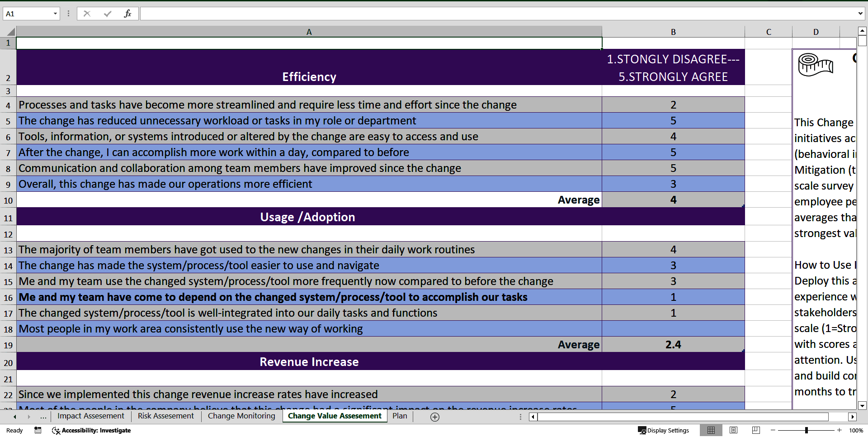Click the measuring tape image

(x=816, y=65)
